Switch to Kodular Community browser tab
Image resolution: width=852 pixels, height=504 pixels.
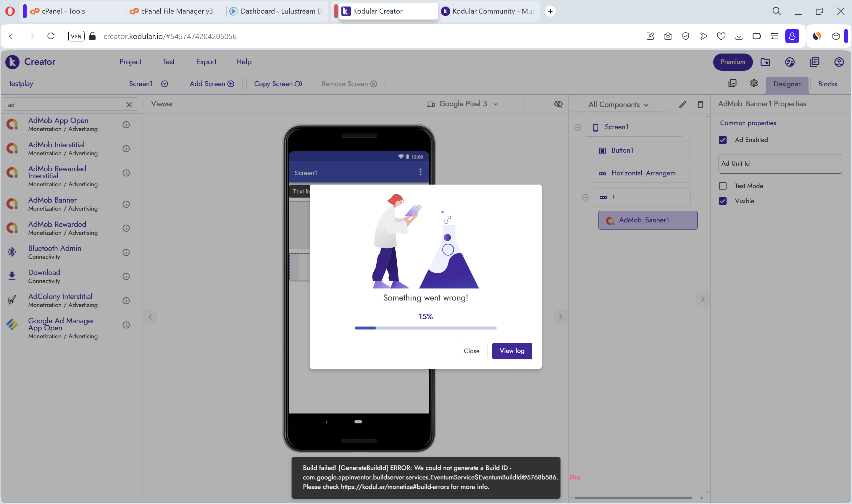(x=488, y=11)
